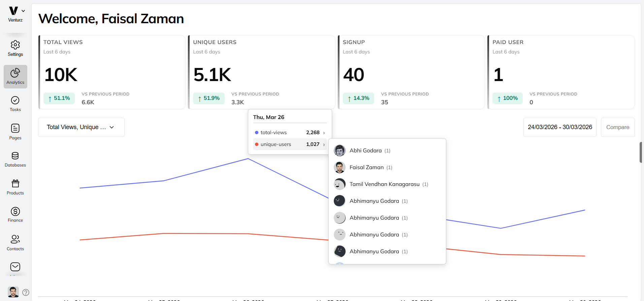644x301 pixels.
Task: Open the Finance section
Action: (15, 215)
